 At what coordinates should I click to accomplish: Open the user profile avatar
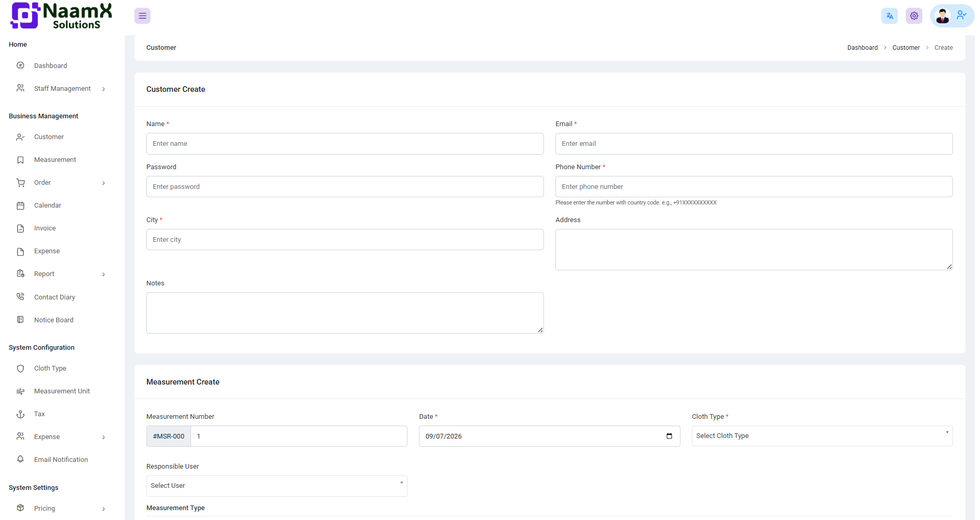click(x=943, y=16)
